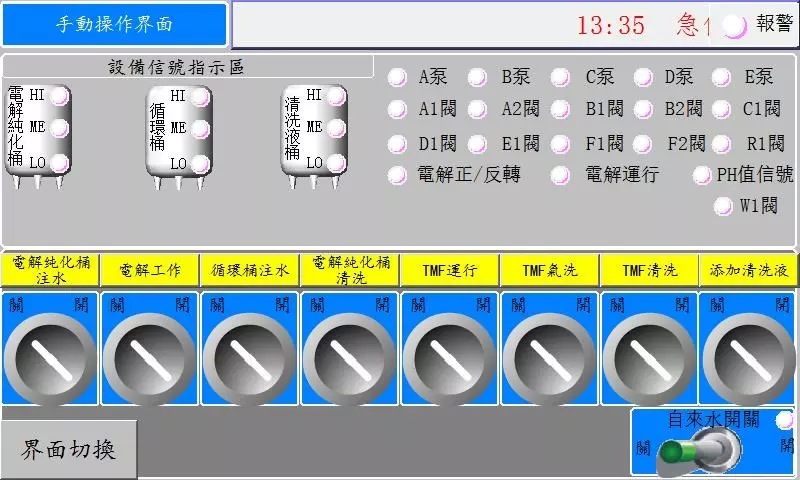Click the 電解純化桶 tank graphic
This screenshot has width=800, height=480.
(38, 137)
